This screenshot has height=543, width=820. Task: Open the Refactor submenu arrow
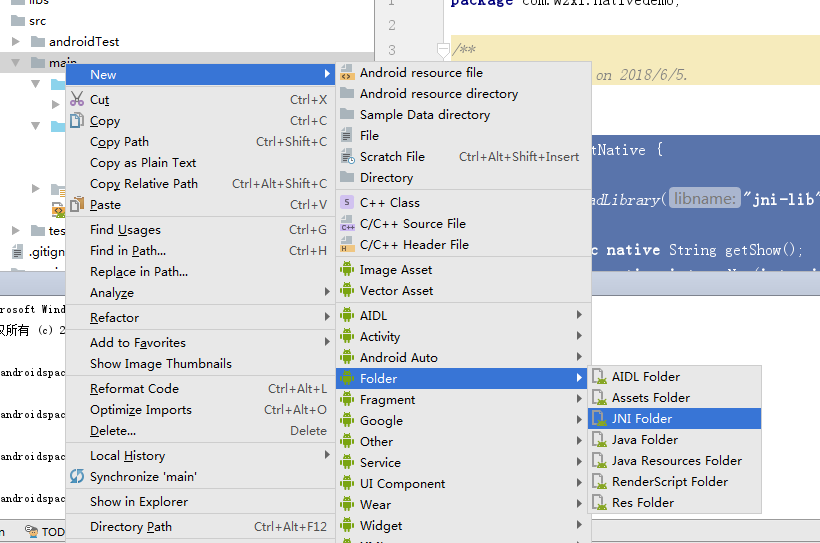pyautogui.click(x=327, y=316)
